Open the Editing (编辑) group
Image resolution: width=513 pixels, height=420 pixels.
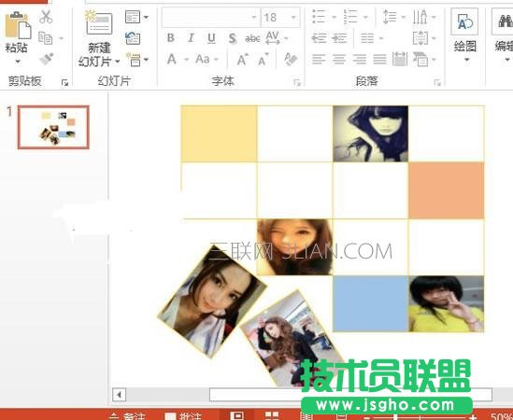(504, 35)
